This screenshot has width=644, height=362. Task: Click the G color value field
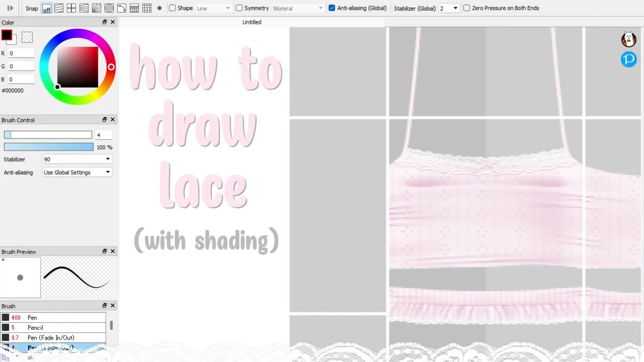point(21,66)
